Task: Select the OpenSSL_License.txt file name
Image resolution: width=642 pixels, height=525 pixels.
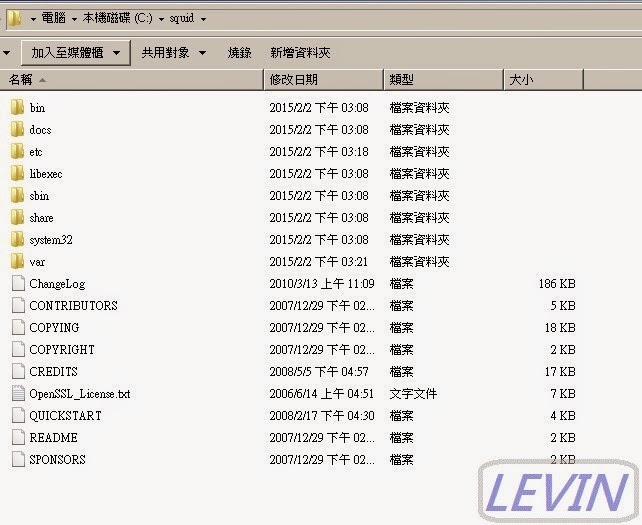Action: click(80, 394)
